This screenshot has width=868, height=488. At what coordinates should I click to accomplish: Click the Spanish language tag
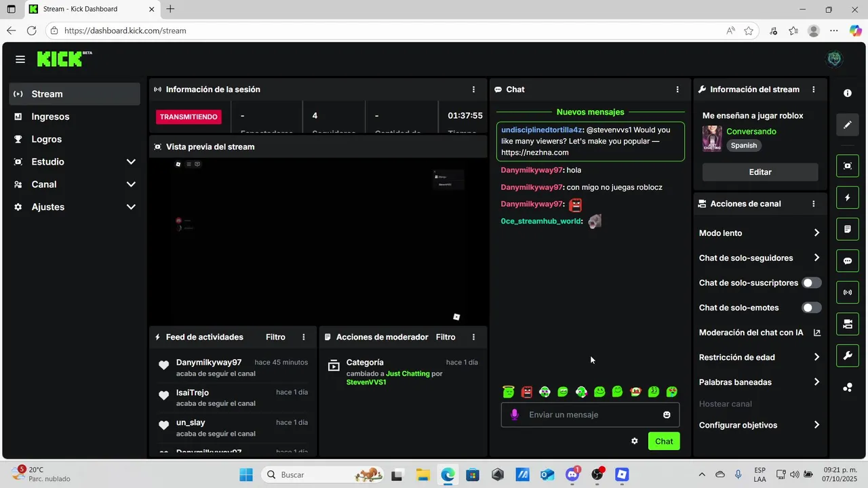pos(744,146)
